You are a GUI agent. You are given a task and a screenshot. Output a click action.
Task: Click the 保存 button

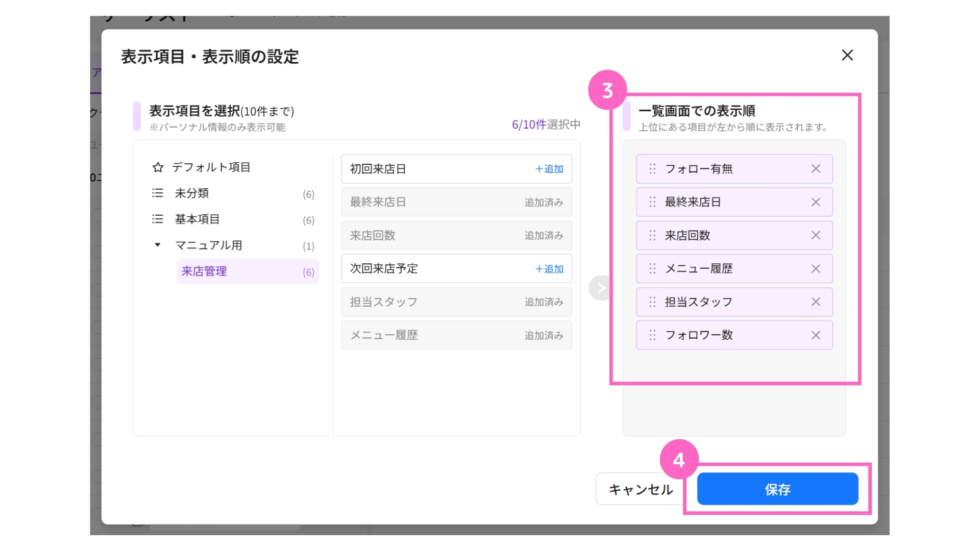click(777, 489)
